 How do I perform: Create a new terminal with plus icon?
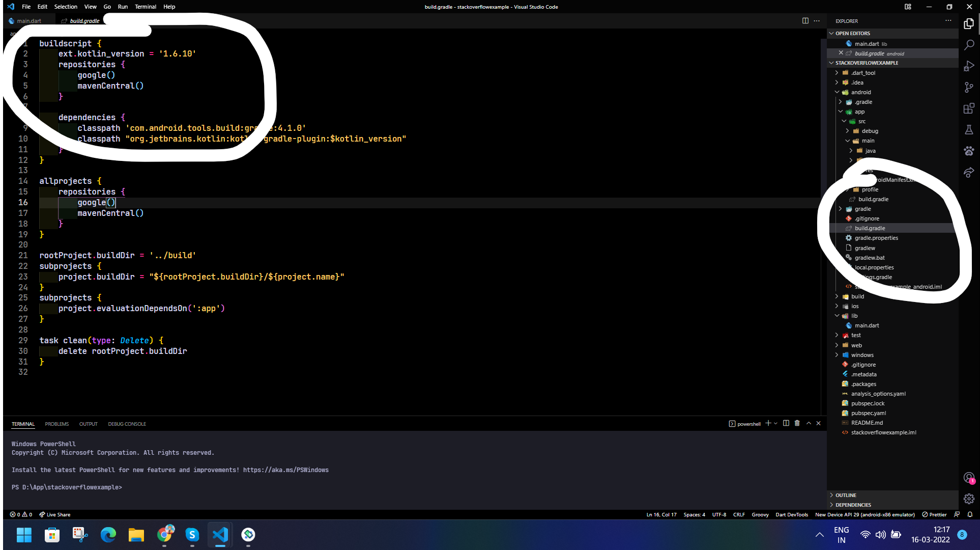pyautogui.click(x=768, y=423)
